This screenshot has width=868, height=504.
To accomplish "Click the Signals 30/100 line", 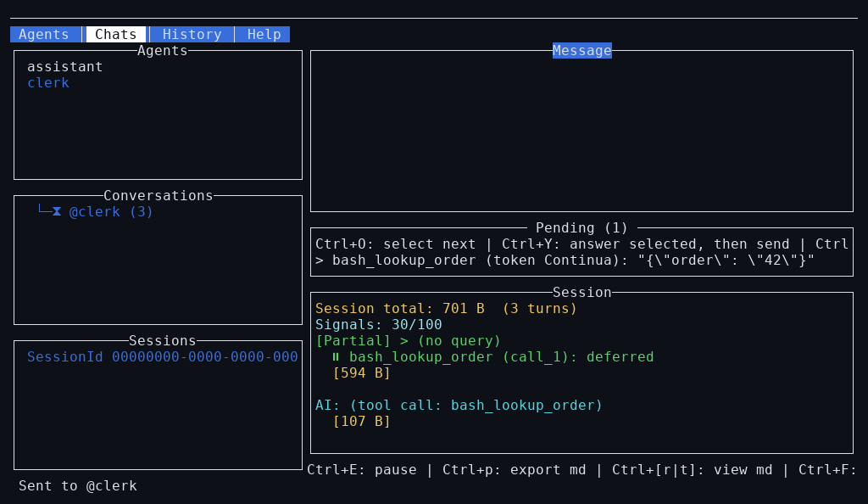I will click(379, 325).
